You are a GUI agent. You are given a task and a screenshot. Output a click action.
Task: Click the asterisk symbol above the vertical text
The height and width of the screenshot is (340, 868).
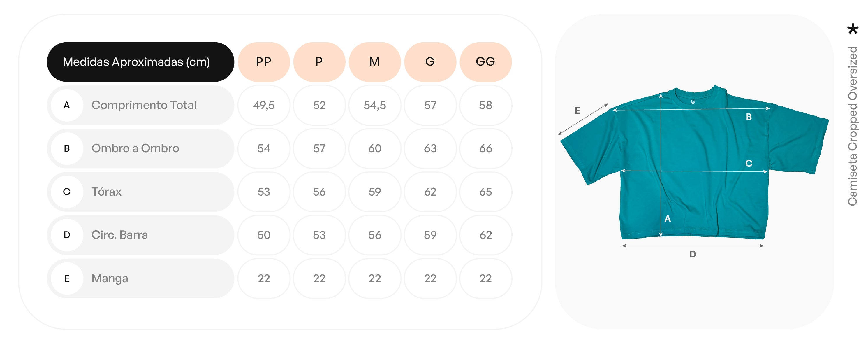(853, 29)
